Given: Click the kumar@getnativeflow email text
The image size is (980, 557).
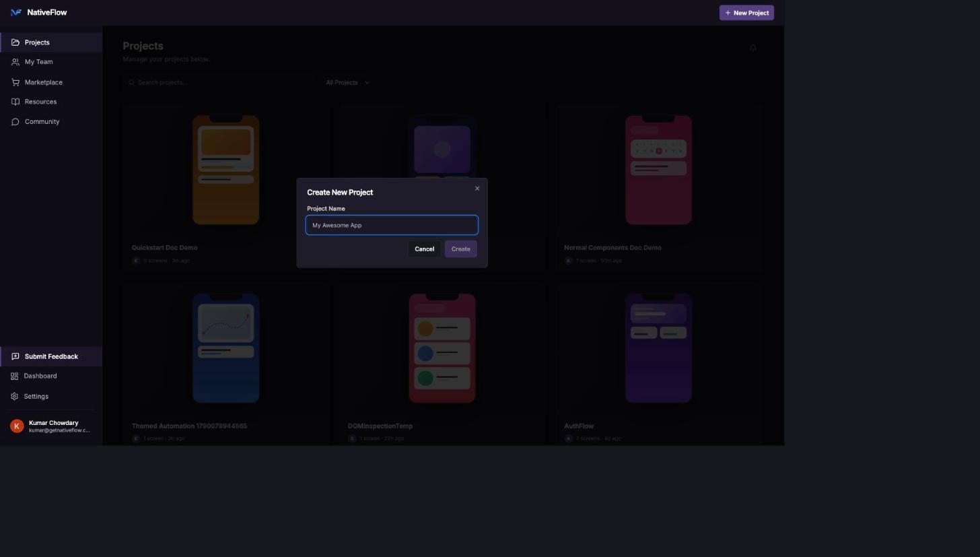Looking at the screenshot, I should click(59, 430).
